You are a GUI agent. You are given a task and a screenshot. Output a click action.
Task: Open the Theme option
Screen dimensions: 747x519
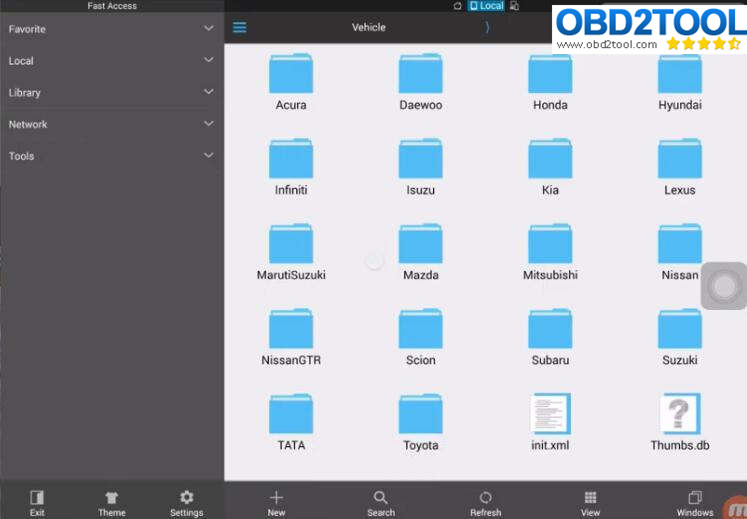coord(111,503)
